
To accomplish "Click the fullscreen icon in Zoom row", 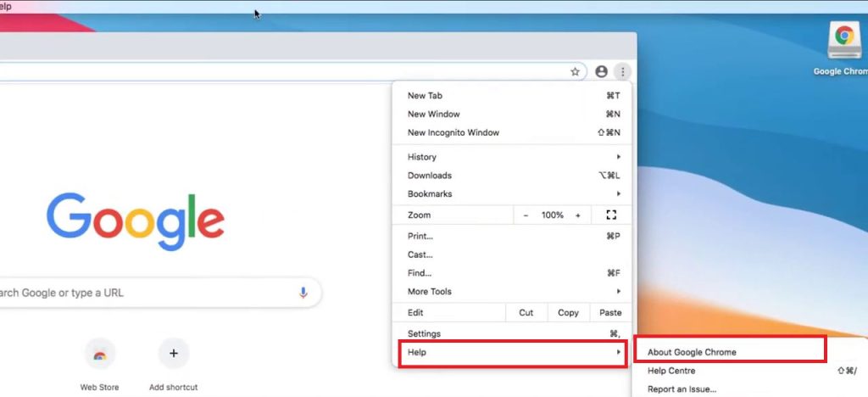I will tap(611, 215).
